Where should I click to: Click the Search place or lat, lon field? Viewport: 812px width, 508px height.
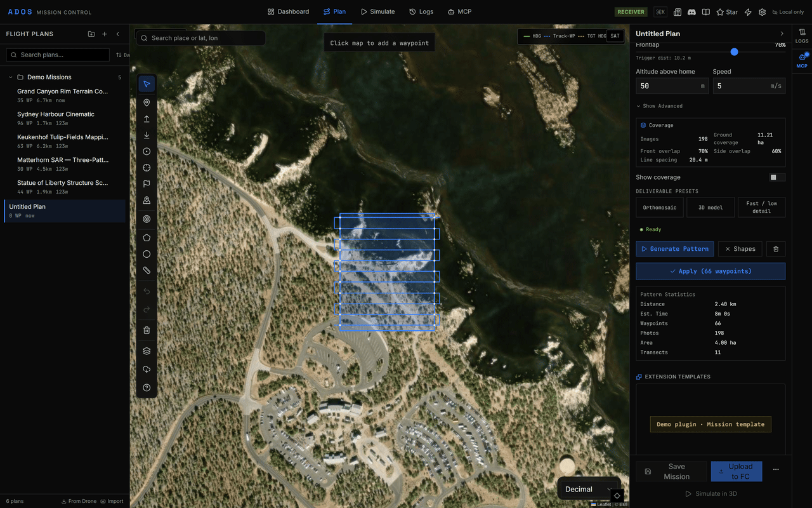[200, 38]
